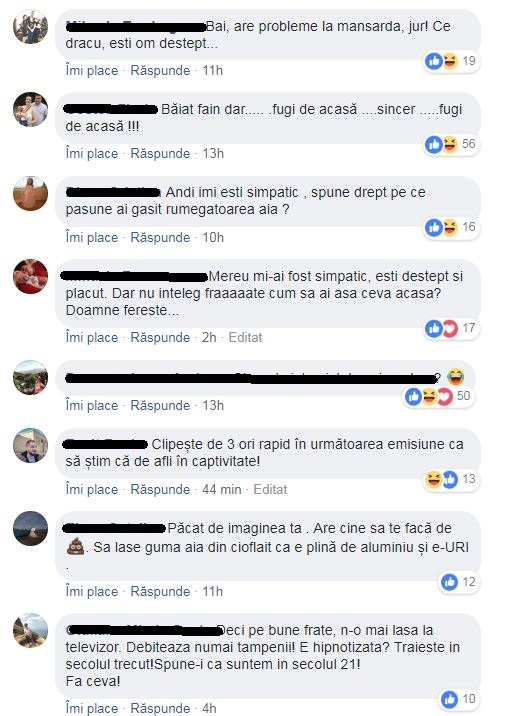513x716 pixels.
Task: Open the 13h timestamp on the blacked-out comment
Action: 213,405
